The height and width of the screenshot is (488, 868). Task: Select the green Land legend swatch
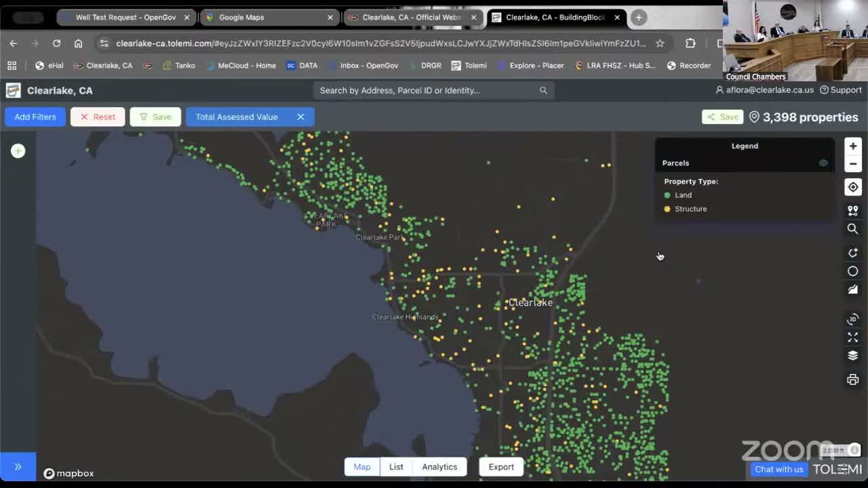[667, 195]
